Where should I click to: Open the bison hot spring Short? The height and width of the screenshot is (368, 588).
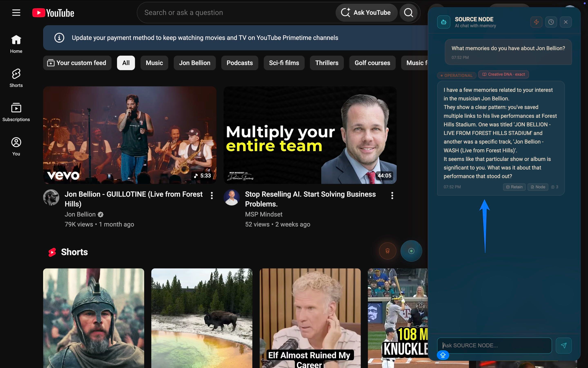(x=202, y=318)
